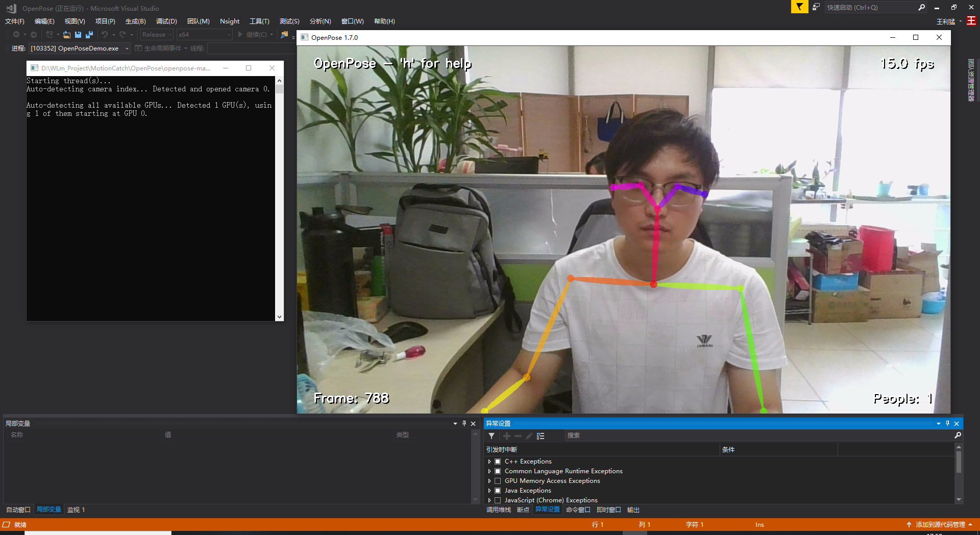Open the 文件(F) menu
This screenshot has width=980, height=535.
point(15,21)
